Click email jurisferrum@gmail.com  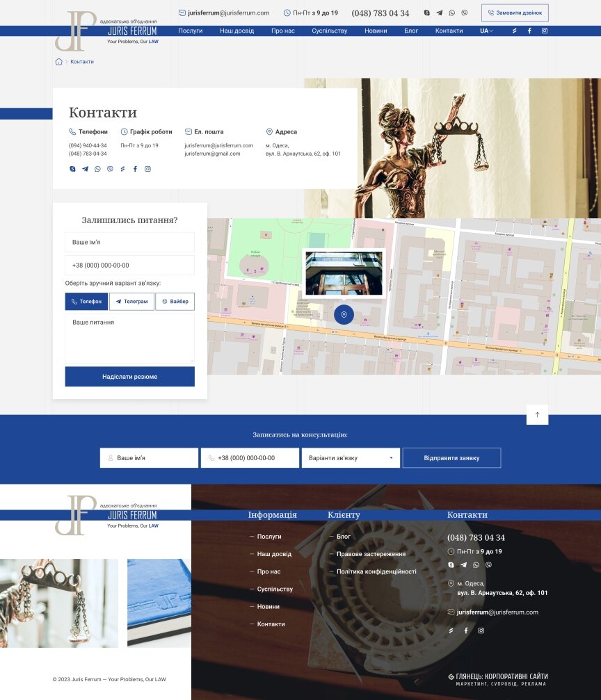pos(212,154)
